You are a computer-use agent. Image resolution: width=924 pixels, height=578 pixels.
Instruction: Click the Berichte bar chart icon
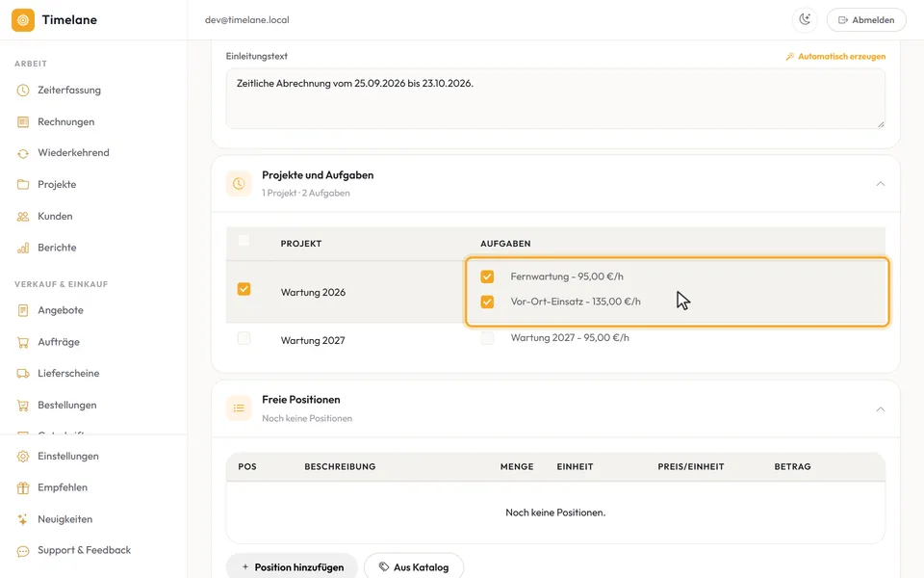coord(23,248)
